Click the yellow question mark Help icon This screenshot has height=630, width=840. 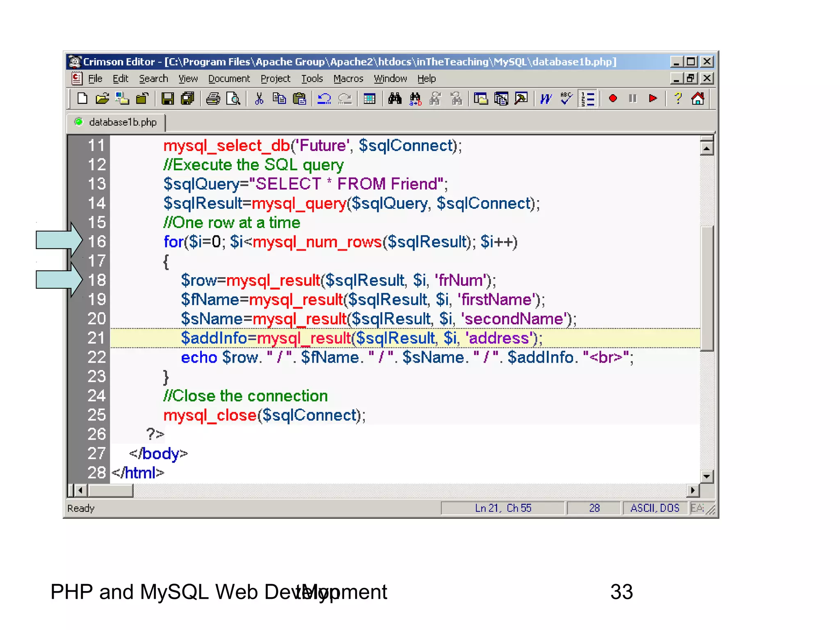[x=678, y=98]
